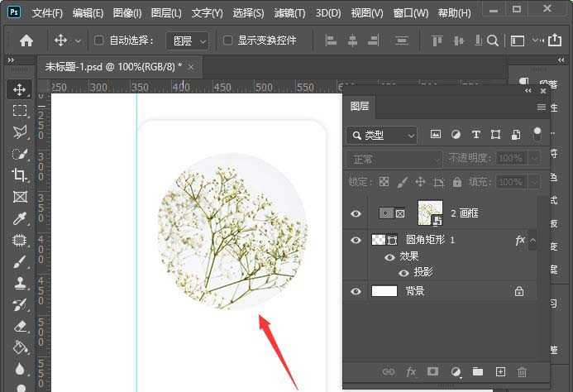The width and height of the screenshot is (573, 392).
Task: Hide the 背景 layer via its eye icon
Action: pos(356,291)
